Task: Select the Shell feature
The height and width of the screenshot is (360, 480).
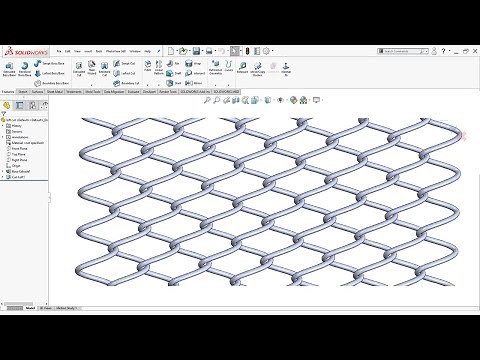Action: pos(174,83)
